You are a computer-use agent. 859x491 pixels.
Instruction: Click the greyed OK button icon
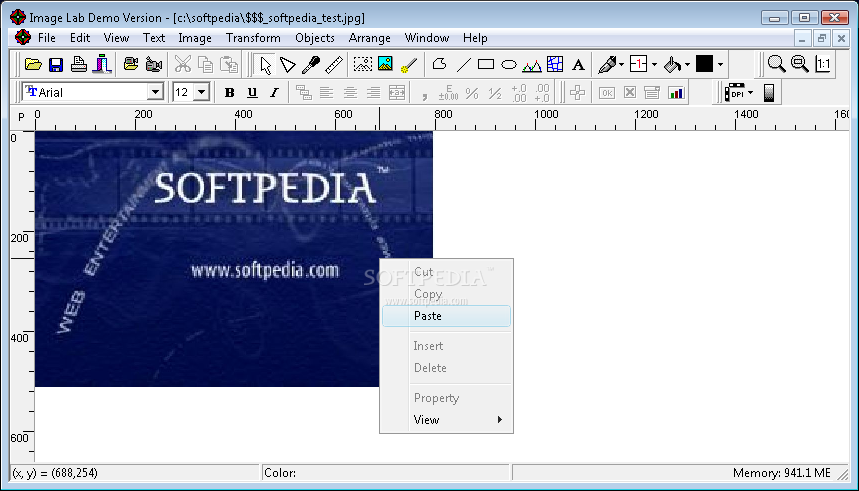[606, 93]
